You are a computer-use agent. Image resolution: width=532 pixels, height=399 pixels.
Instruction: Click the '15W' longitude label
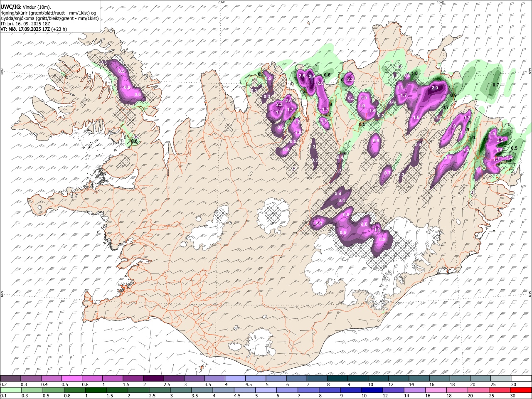[x=440, y=2]
